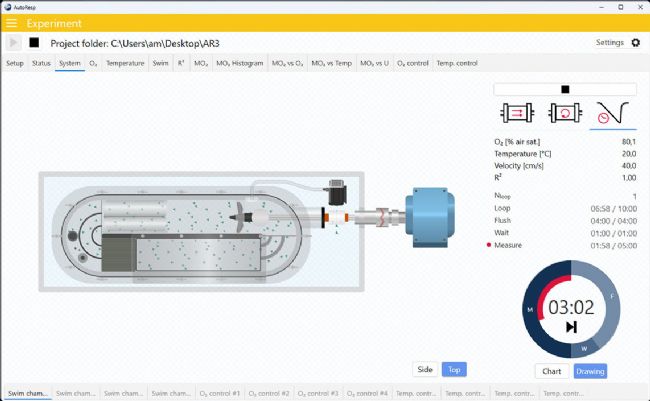Image resolution: width=650 pixels, height=401 pixels.
Task: Click black marker on white slider bar
Action: 565,89
